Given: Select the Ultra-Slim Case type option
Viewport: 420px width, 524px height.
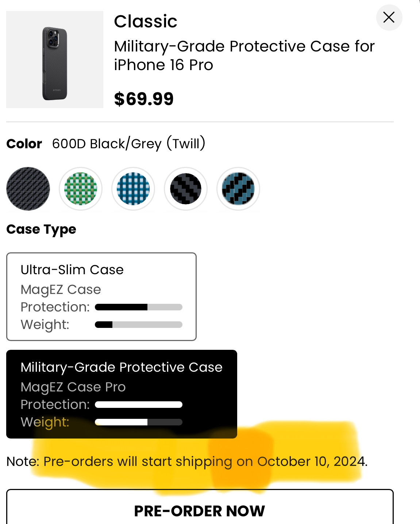Looking at the screenshot, I should [x=101, y=296].
